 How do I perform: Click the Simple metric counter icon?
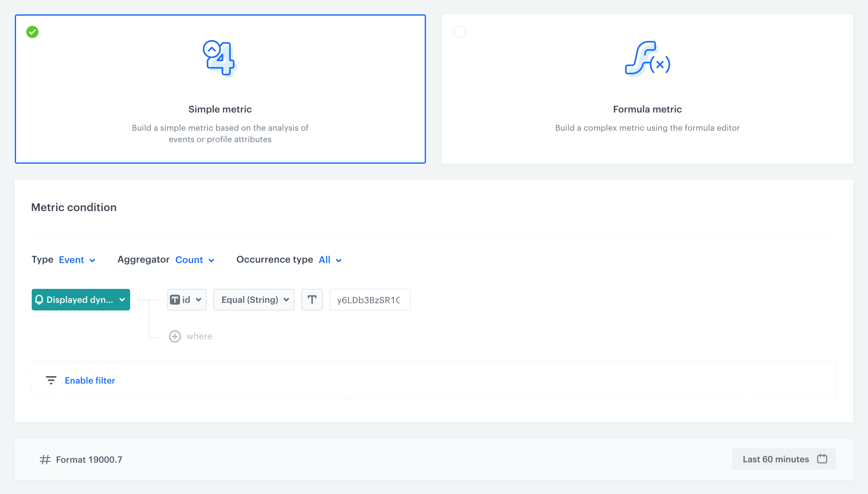click(219, 58)
